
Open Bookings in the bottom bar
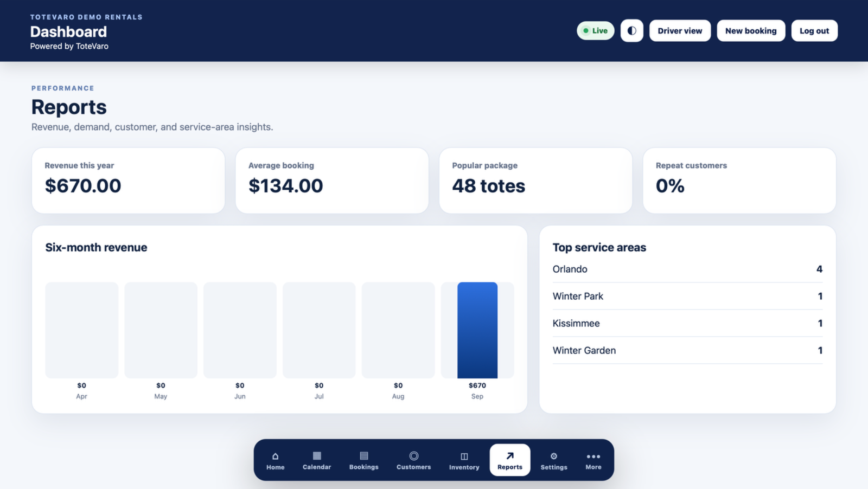coord(364,460)
